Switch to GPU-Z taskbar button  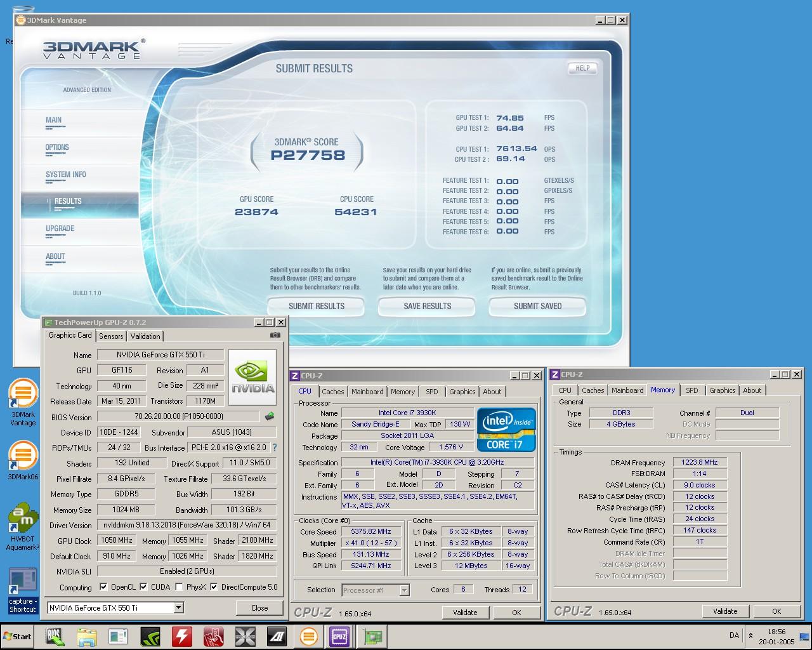click(x=372, y=636)
